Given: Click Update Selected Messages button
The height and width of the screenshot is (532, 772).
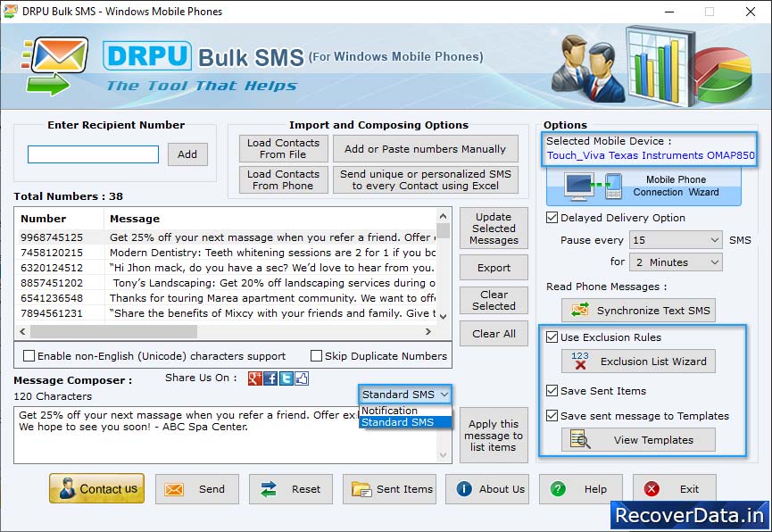Looking at the screenshot, I should click(494, 229).
